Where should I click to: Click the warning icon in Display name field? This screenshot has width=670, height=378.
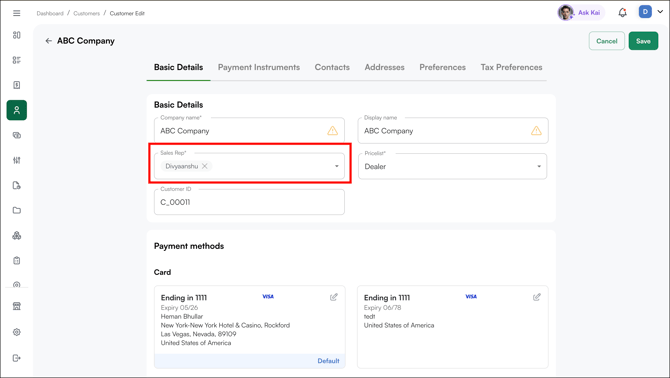[536, 131]
